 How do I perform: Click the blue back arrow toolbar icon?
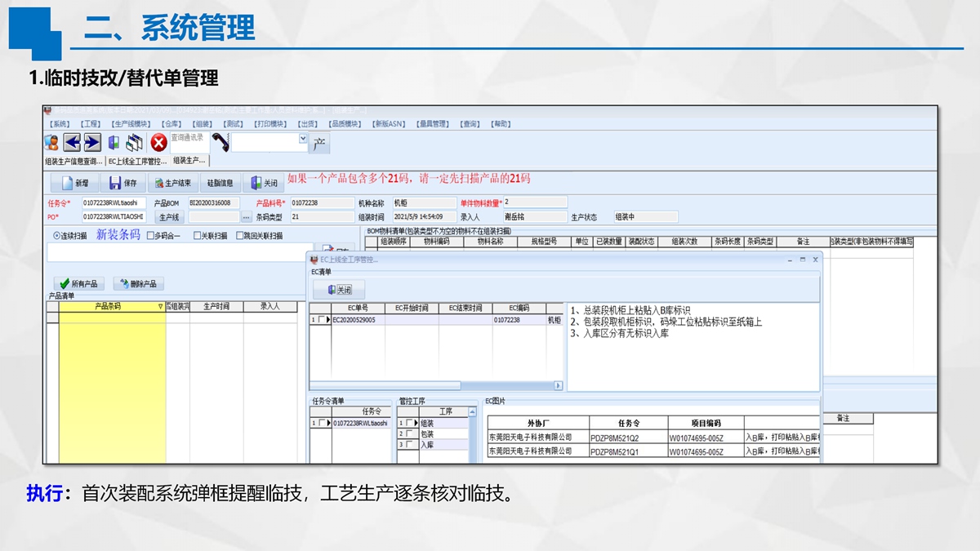tap(72, 143)
